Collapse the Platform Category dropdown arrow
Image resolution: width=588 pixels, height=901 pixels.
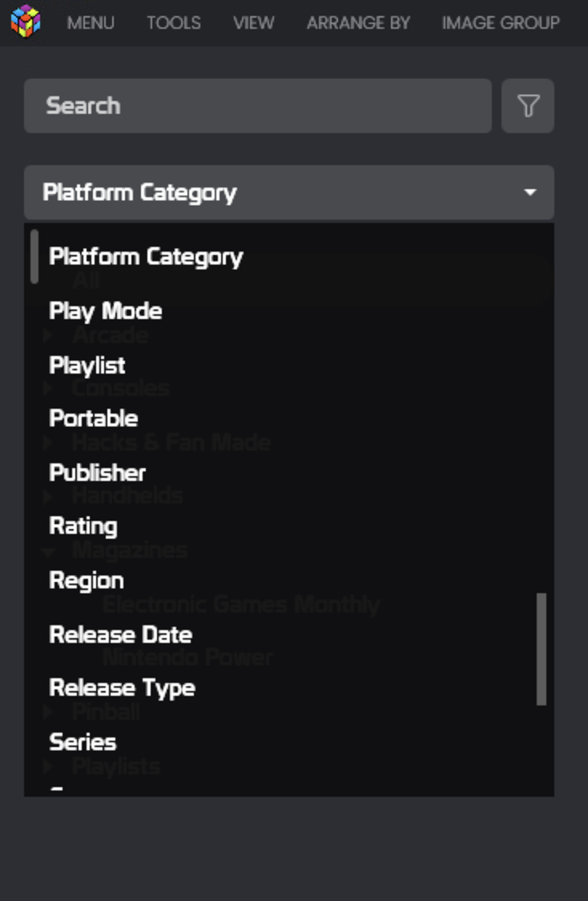pos(530,192)
